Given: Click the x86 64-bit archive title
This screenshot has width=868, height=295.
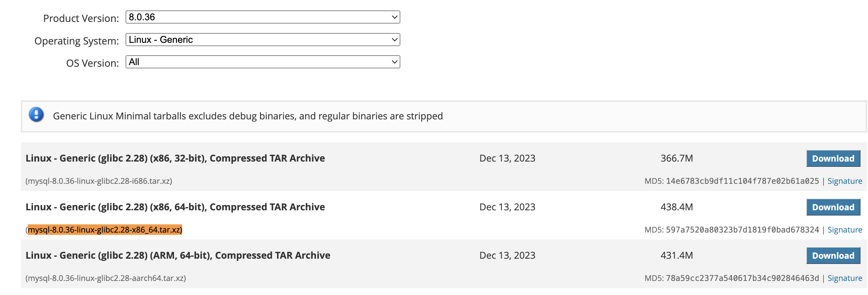Looking at the screenshot, I should click(175, 207).
